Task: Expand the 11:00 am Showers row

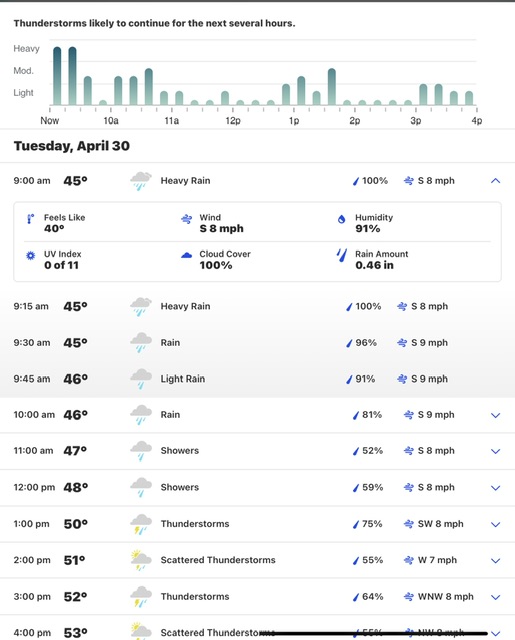Action: coord(495,451)
